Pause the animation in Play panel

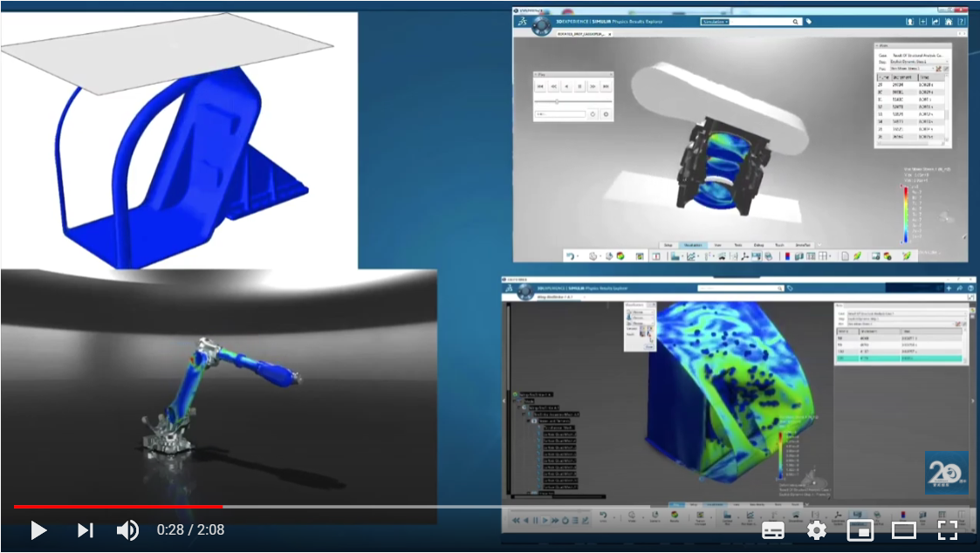click(x=579, y=86)
